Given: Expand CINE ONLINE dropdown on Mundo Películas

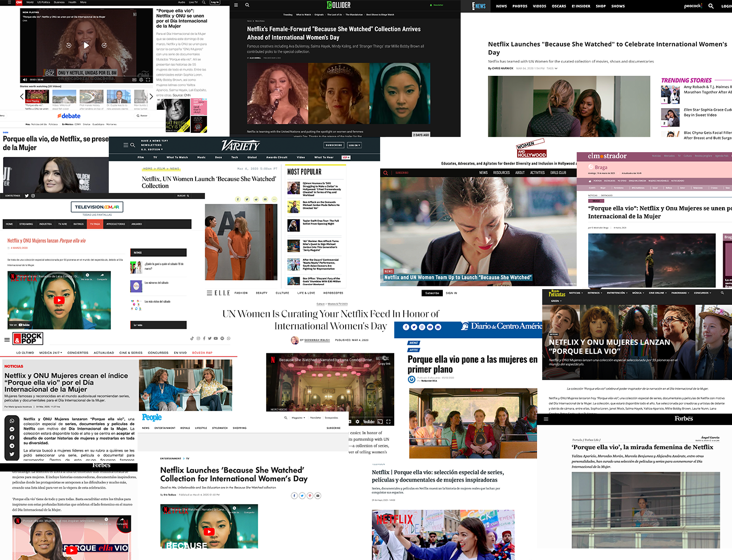Looking at the screenshot, I should click(658, 293).
